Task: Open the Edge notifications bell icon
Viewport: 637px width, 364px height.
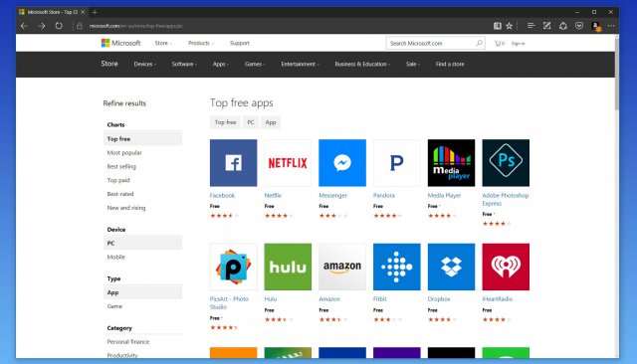Action: pos(563,26)
